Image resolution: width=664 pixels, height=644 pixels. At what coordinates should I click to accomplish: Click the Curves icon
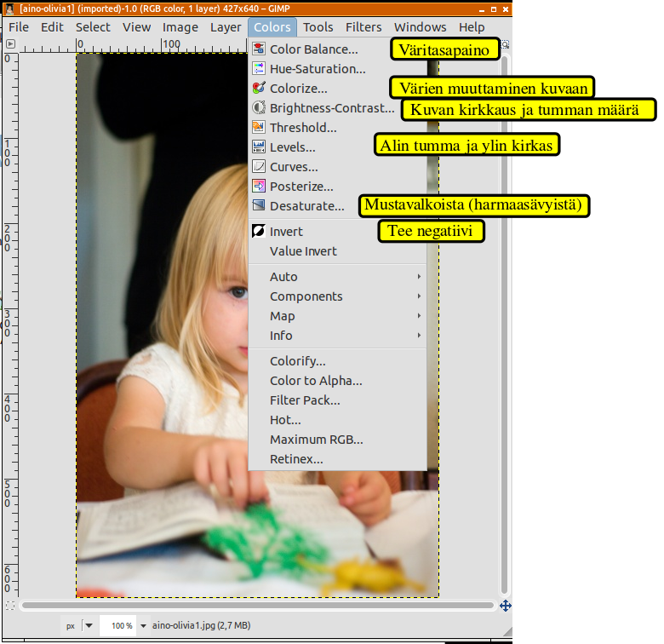[259, 166]
